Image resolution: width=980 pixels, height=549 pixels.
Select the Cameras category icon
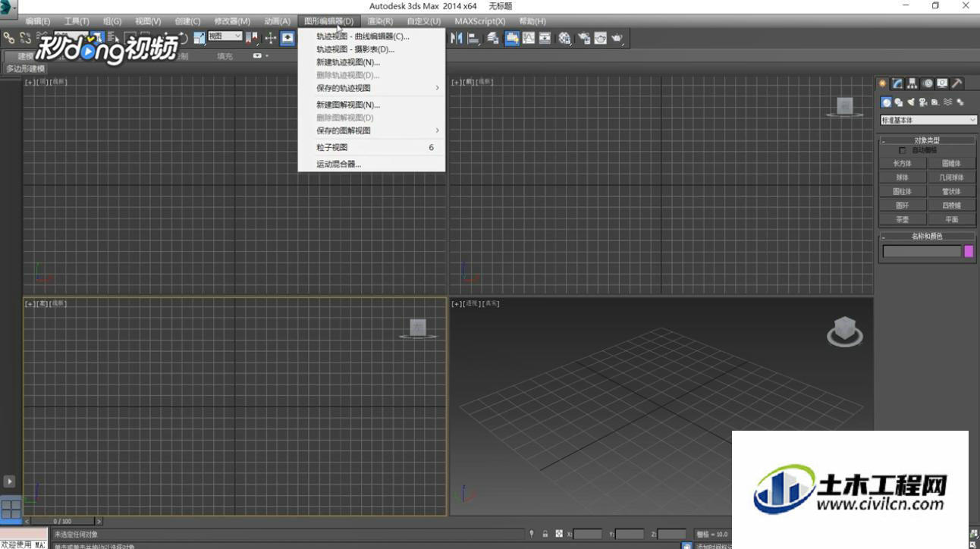(923, 102)
